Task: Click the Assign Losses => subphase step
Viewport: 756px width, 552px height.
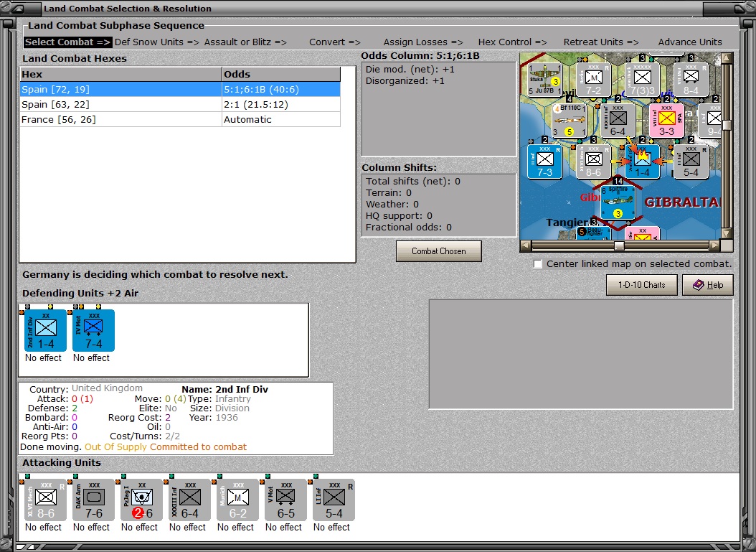Action: [x=423, y=42]
